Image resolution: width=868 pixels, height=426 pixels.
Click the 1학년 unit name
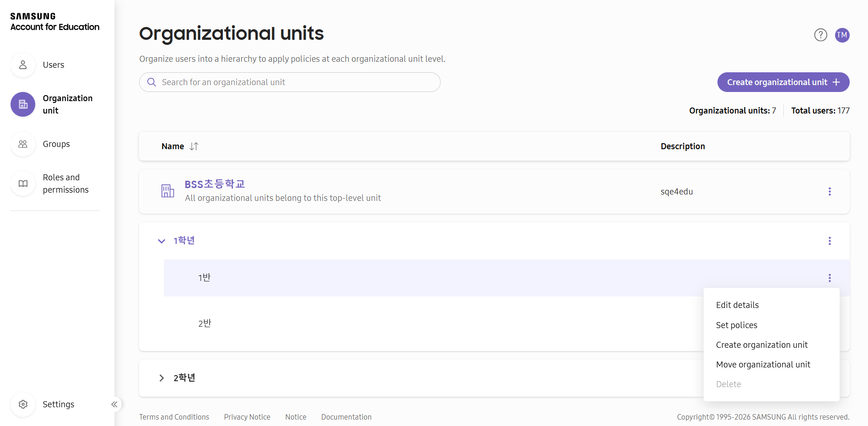pyautogui.click(x=184, y=241)
